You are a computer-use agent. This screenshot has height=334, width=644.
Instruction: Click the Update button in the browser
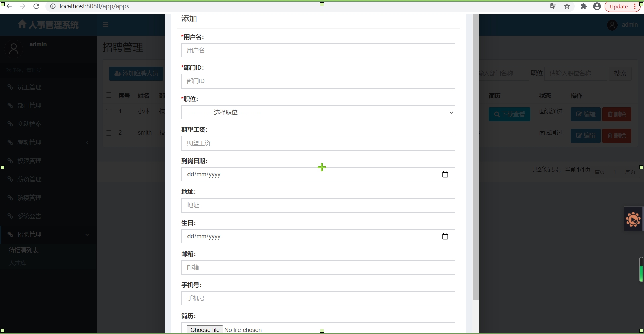pyautogui.click(x=619, y=6)
